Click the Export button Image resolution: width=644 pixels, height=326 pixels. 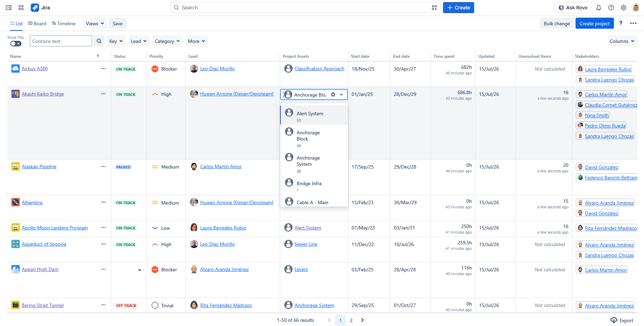pyautogui.click(x=622, y=320)
